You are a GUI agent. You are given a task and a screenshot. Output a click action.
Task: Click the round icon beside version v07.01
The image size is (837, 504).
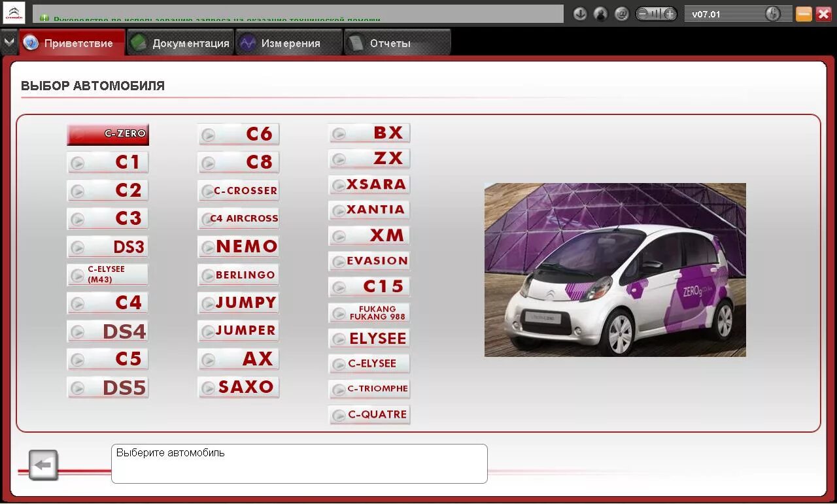[x=773, y=14]
